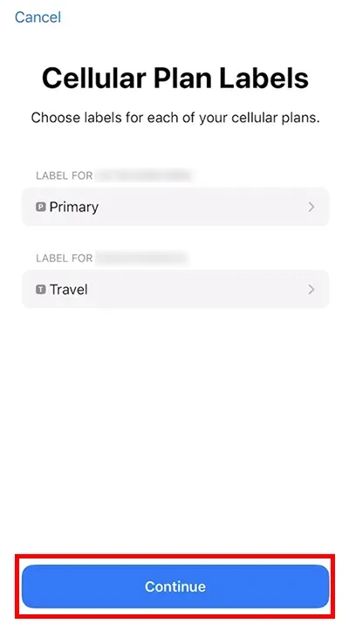Open the Travel label chevron arrow
Screen dimensions: 349x644
(x=311, y=290)
